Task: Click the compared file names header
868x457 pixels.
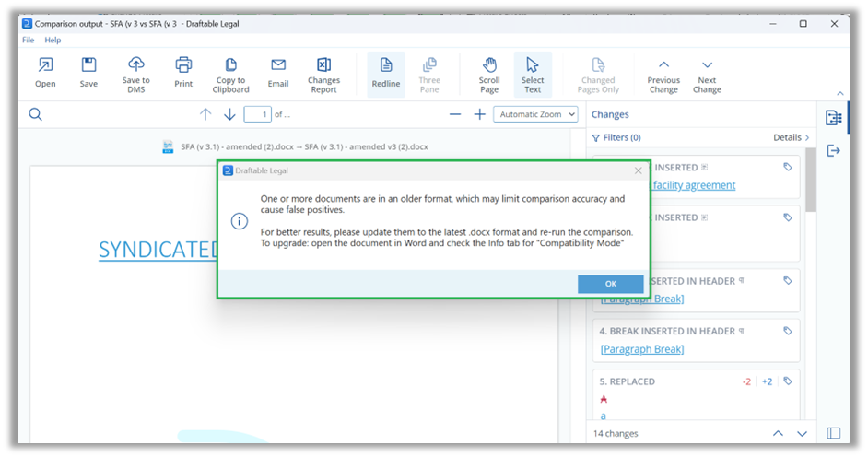Action: [x=304, y=147]
